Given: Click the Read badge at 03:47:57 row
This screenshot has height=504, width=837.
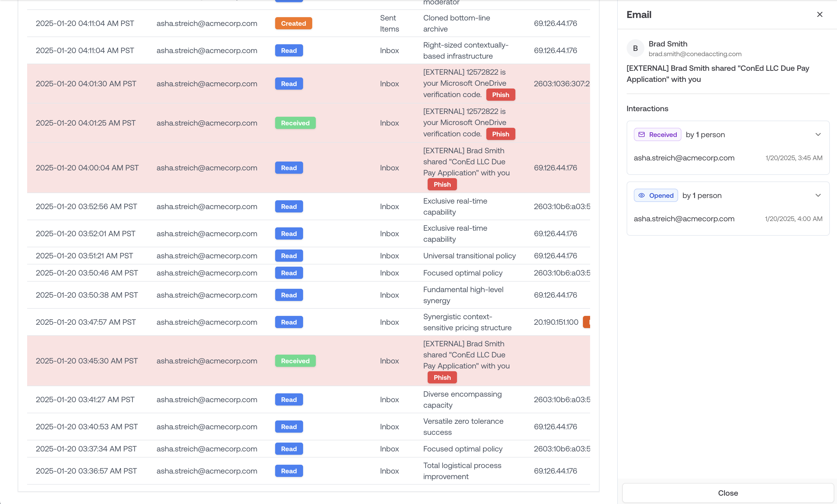Looking at the screenshot, I should (x=289, y=322).
